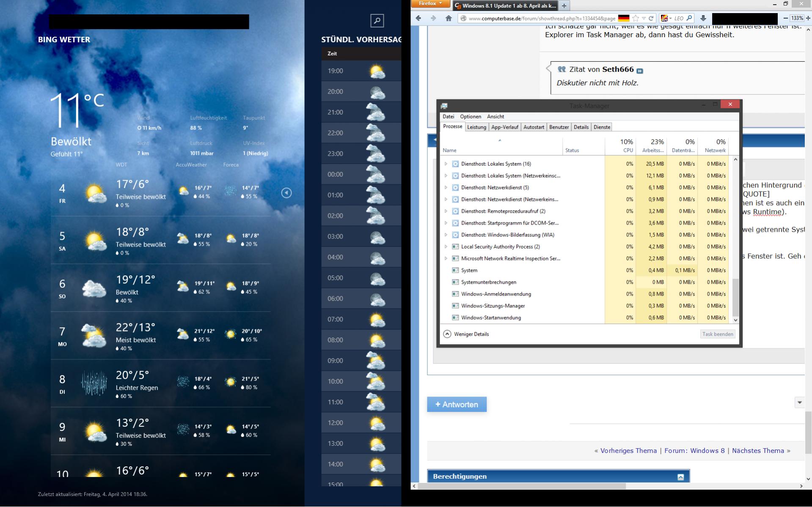Zoom out with the minus button
This screenshot has width=812, height=507.
[785, 18]
